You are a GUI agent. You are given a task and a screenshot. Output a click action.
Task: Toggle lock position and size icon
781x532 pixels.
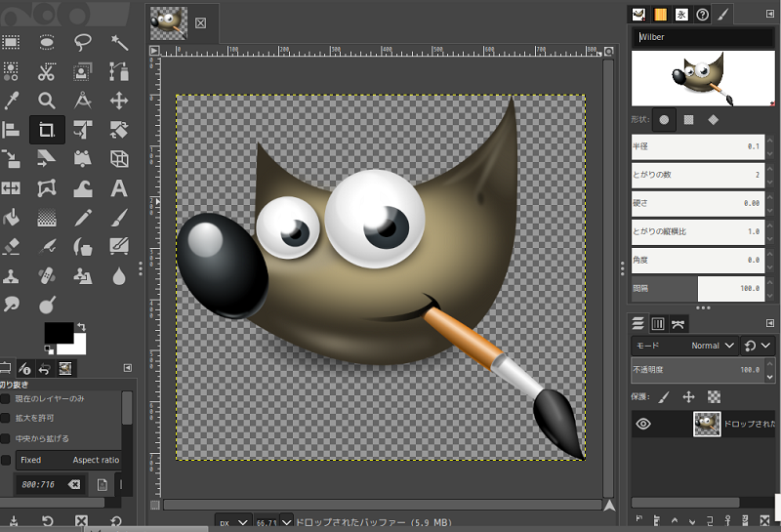pos(688,397)
